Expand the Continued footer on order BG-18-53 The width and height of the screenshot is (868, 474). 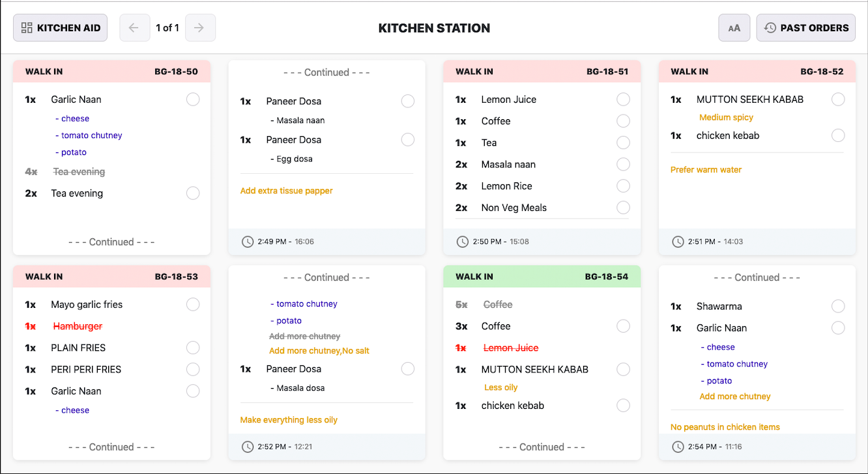click(x=111, y=447)
